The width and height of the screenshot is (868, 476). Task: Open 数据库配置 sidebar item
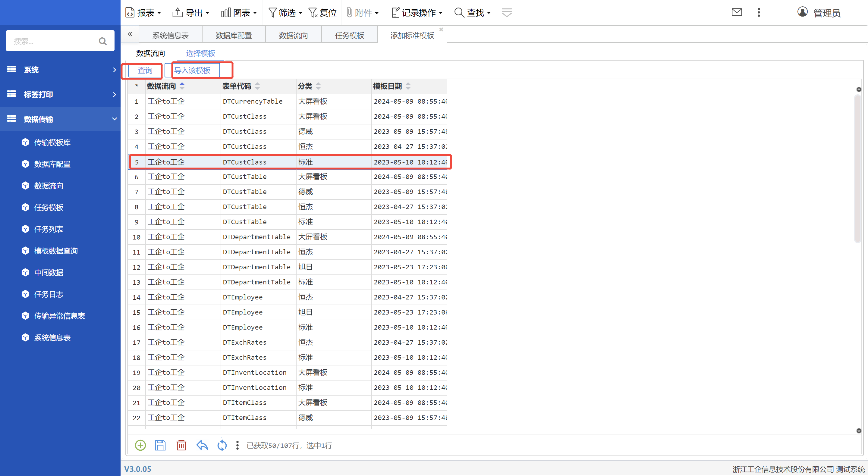52,164
